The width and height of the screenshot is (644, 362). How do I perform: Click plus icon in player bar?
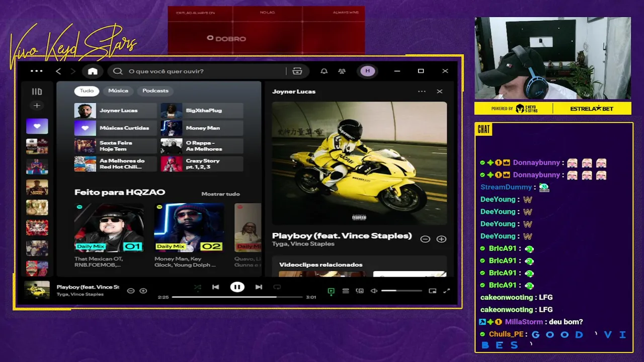click(x=143, y=291)
